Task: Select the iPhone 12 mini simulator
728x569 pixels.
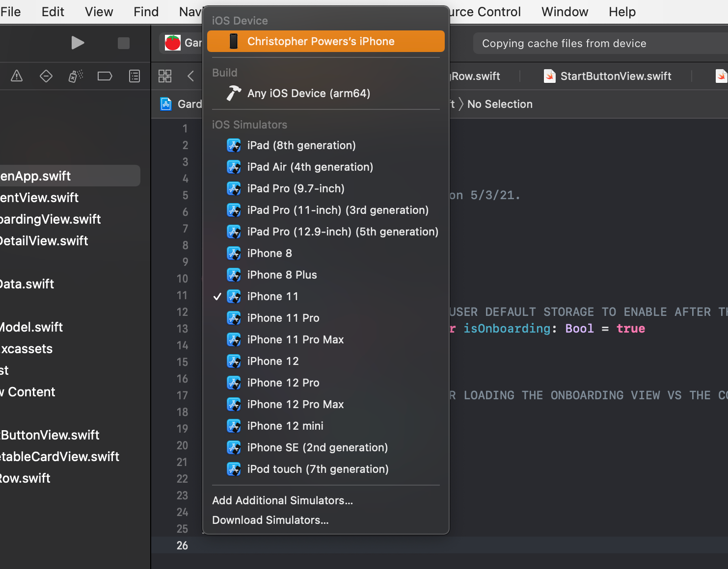Action: 326,426
